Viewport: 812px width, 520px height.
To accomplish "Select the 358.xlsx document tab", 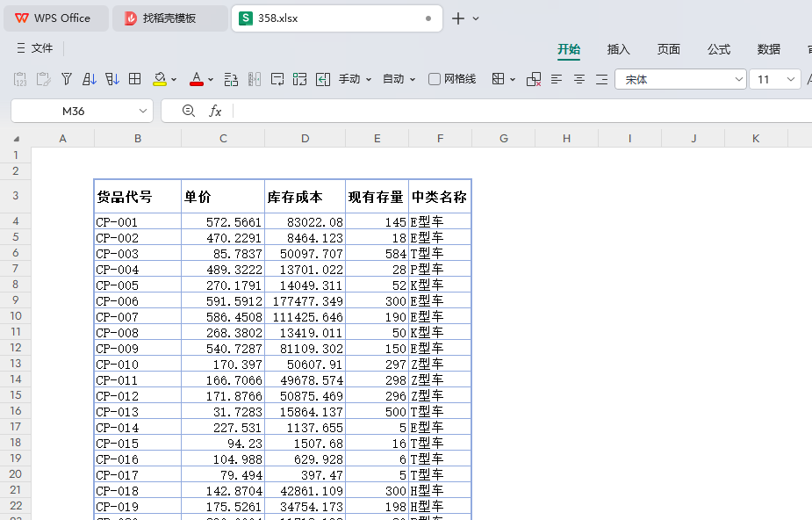I will click(x=336, y=18).
